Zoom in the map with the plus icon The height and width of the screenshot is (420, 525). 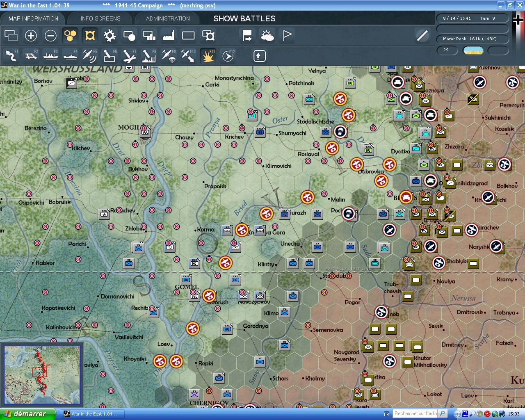click(x=31, y=36)
